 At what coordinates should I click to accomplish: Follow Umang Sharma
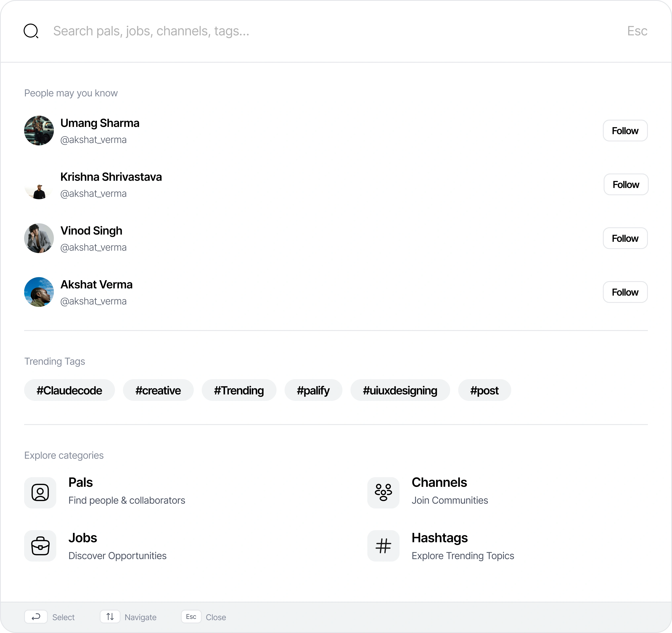pos(625,131)
